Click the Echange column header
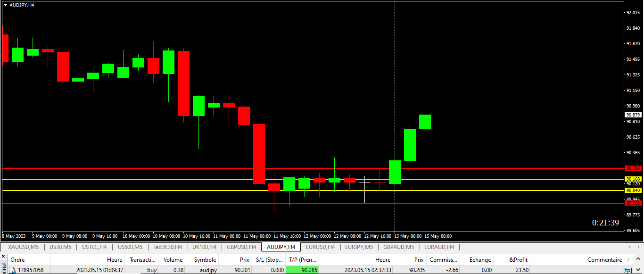644x274 pixels. 477,260
